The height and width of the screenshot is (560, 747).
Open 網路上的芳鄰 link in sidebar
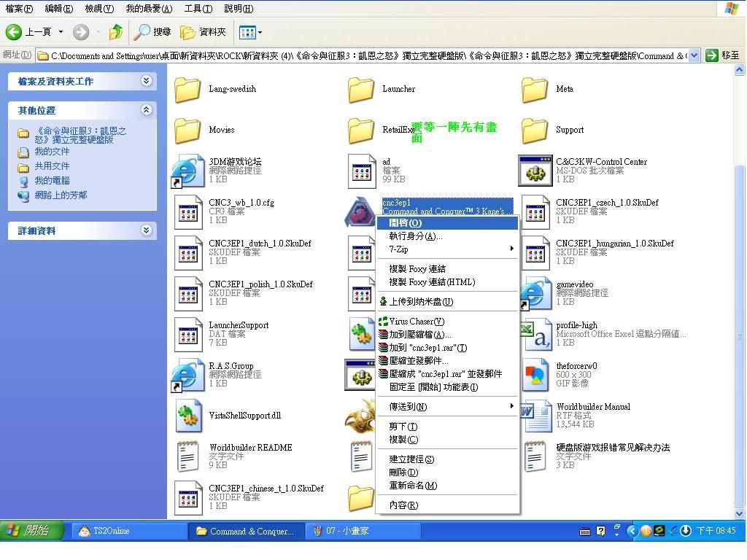61,195
